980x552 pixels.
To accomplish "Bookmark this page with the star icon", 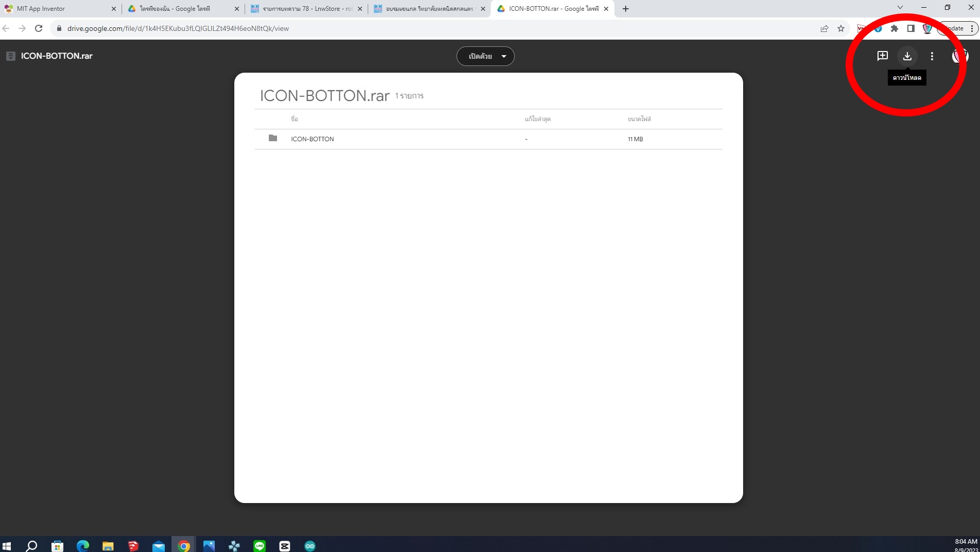I will [x=841, y=28].
